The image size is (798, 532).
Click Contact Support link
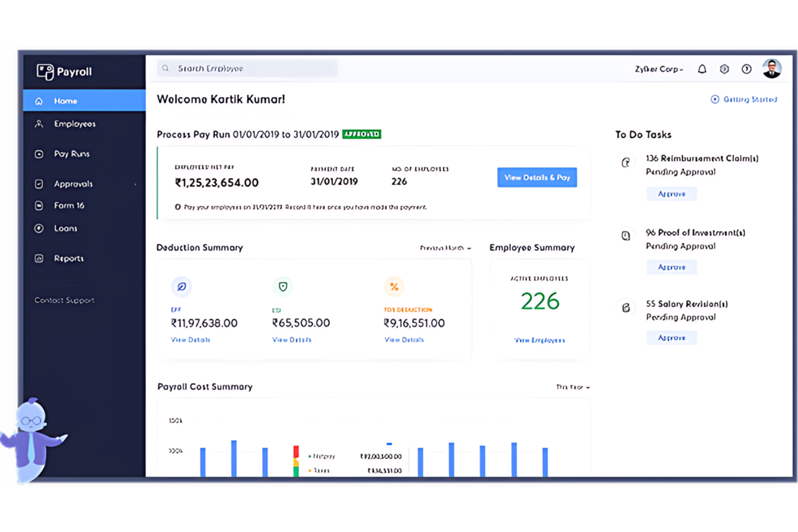[x=64, y=300]
